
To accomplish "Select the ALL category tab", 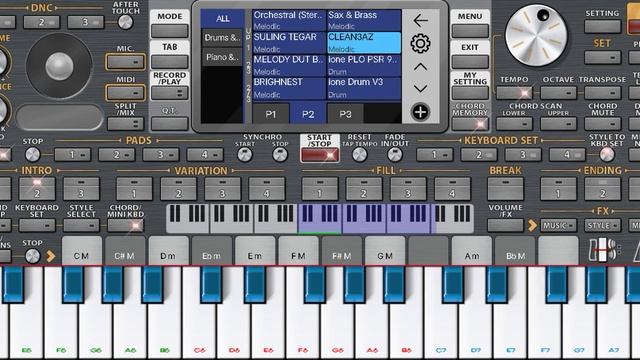I will 222,18.
